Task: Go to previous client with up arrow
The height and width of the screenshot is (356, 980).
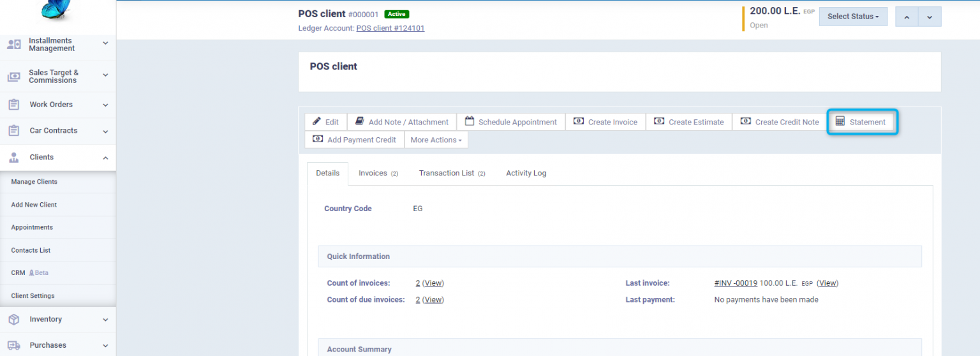Action: click(907, 17)
